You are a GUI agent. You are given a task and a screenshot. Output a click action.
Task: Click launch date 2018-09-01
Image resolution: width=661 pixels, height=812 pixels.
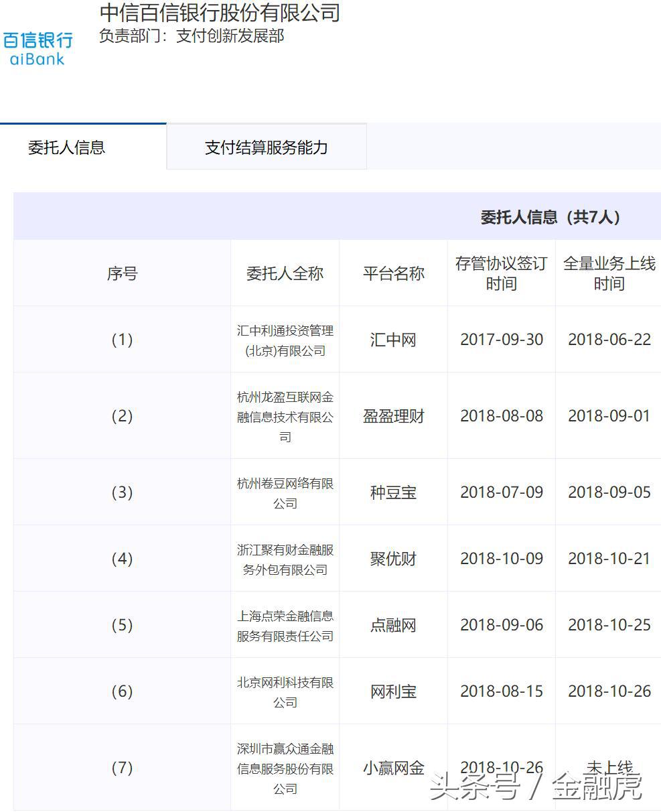[x=609, y=416]
